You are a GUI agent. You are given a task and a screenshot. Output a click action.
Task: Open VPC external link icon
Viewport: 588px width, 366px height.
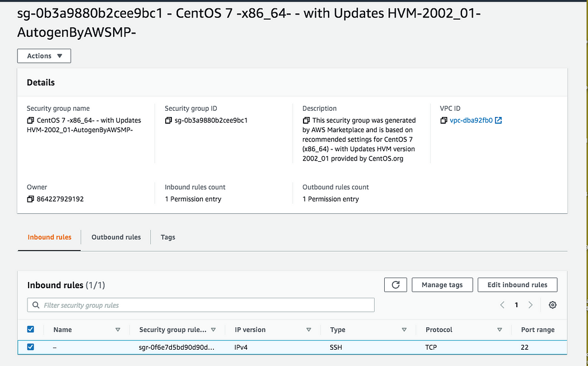click(x=498, y=120)
